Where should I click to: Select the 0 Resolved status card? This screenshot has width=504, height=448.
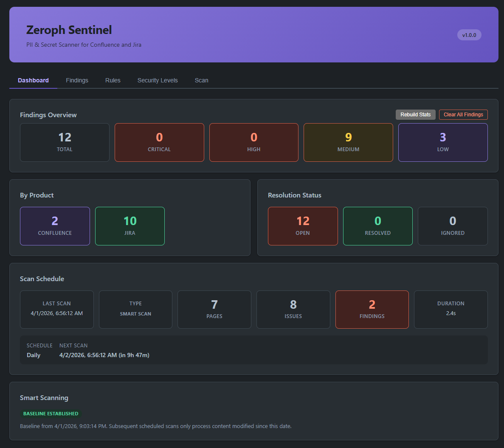(377, 226)
